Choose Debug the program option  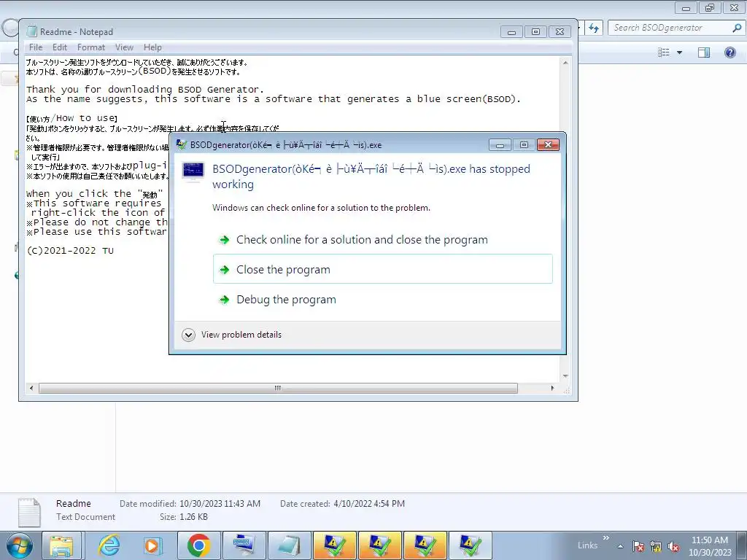tap(382, 300)
